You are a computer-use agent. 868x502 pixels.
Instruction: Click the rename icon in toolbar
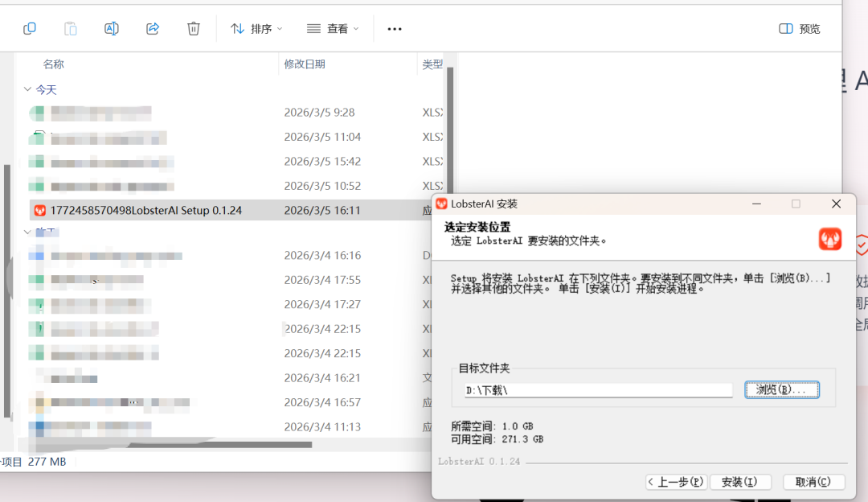[x=112, y=29]
